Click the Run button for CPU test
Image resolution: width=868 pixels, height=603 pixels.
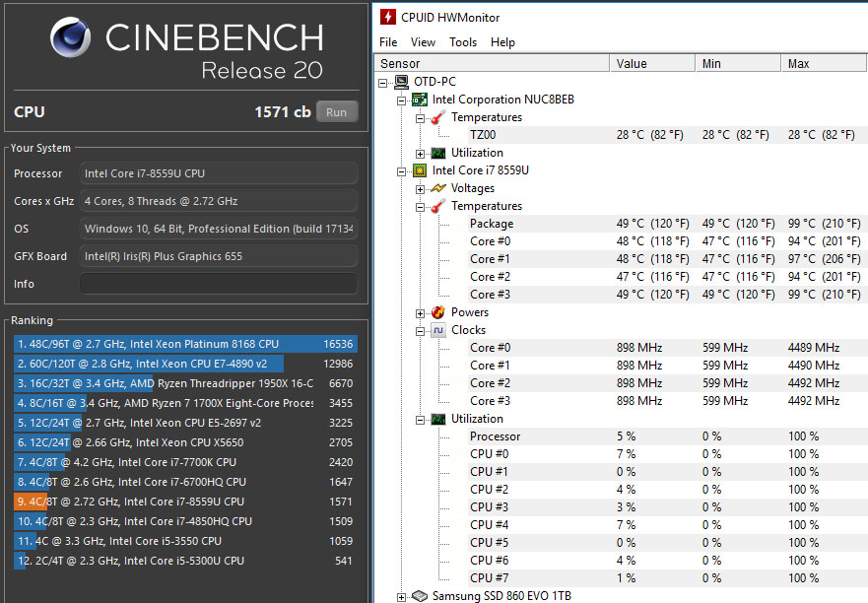point(337,112)
